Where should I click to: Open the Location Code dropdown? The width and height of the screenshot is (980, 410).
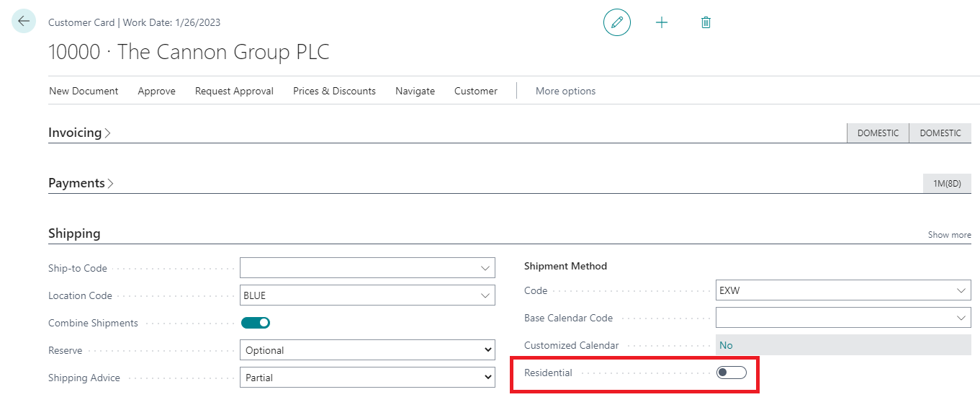[x=485, y=295]
